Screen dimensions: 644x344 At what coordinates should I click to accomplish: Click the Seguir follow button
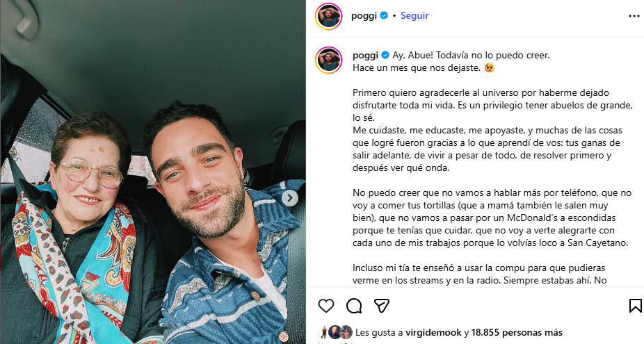[x=414, y=15]
